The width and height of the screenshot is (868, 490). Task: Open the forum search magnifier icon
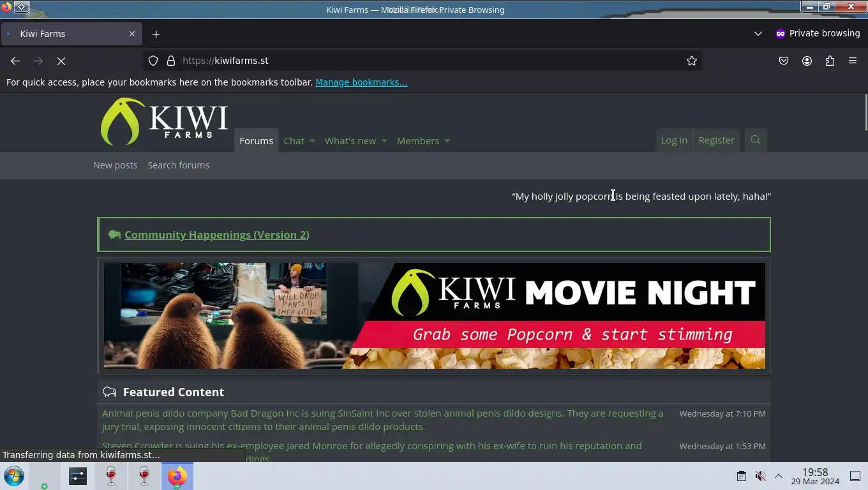click(x=756, y=140)
